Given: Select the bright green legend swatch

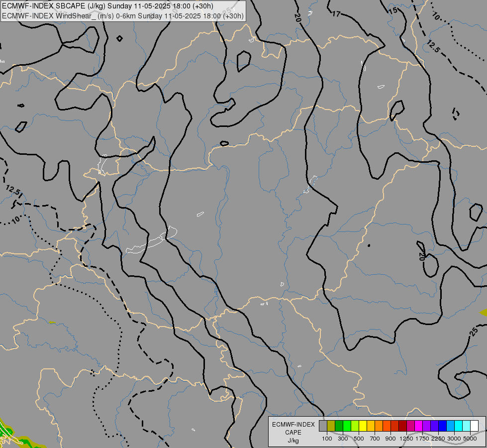Looking at the screenshot, I should coord(347,426).
